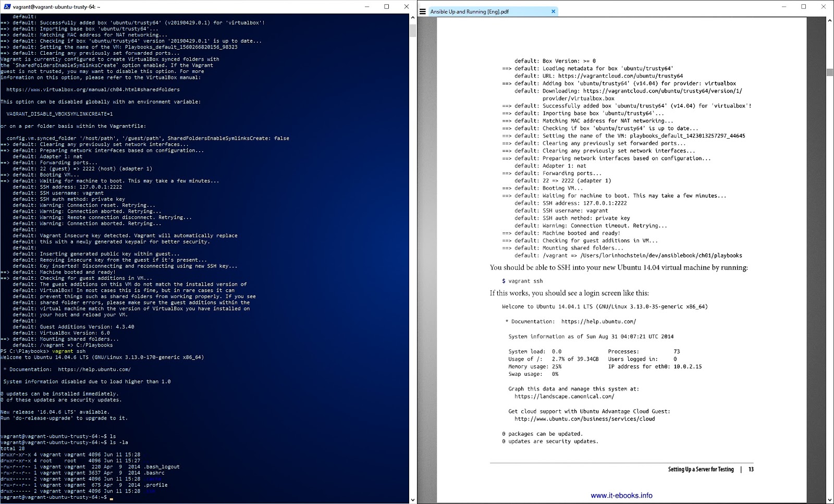The image size is (834, 504).
Task: Click 'System information as of Sun Aug 31' in the PDF
Action: 591,337
